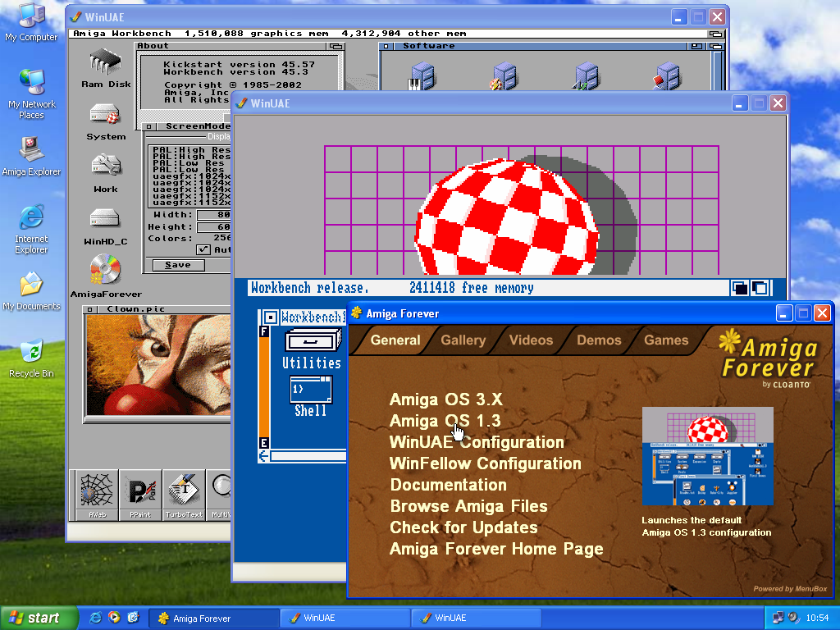
Task: Click the Save button in ScreenMode
Action: click(x=178, y=265)
